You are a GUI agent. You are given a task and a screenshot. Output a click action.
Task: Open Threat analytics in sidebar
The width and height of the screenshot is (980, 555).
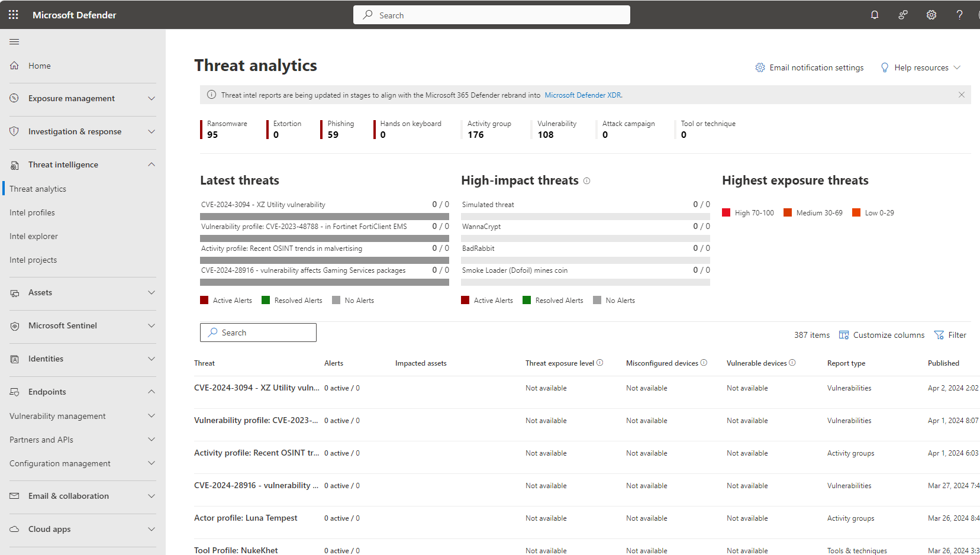pos(38,189)
